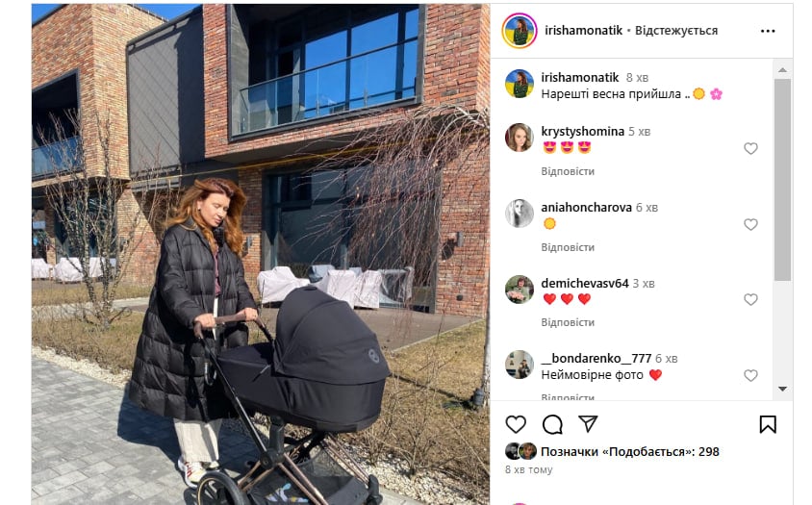Open the comment bubble icon

pyautogui.click(x=552, y=424)
